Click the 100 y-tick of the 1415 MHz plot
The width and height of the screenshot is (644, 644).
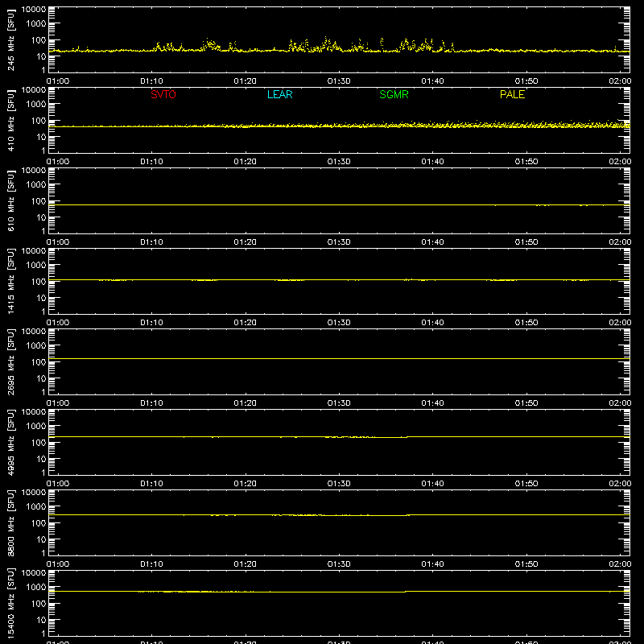coord(38,282)
